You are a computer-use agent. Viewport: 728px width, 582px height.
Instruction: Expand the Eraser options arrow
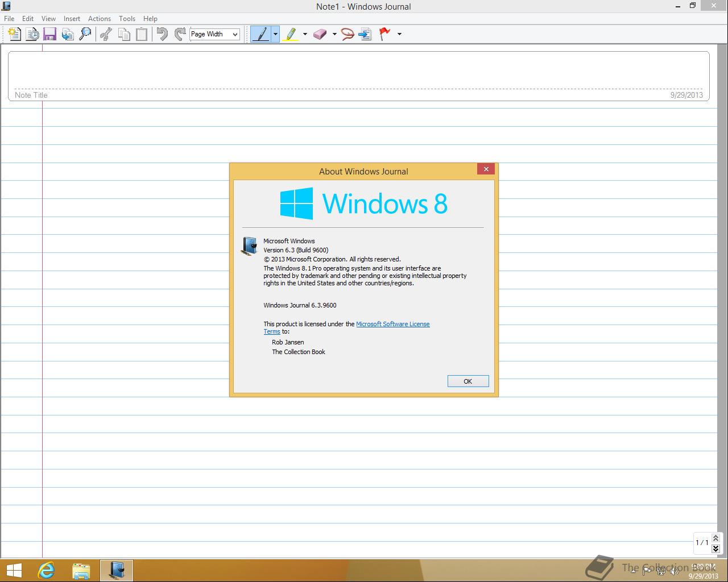pos(334,34)
